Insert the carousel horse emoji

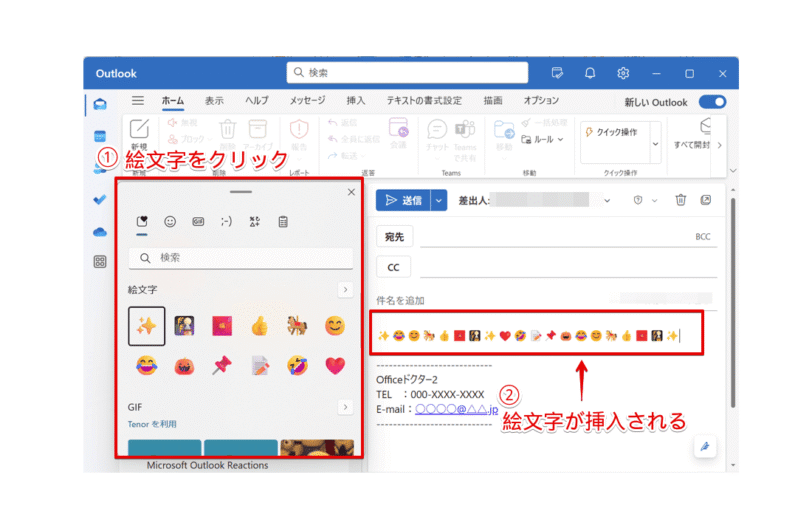[297, 326]
